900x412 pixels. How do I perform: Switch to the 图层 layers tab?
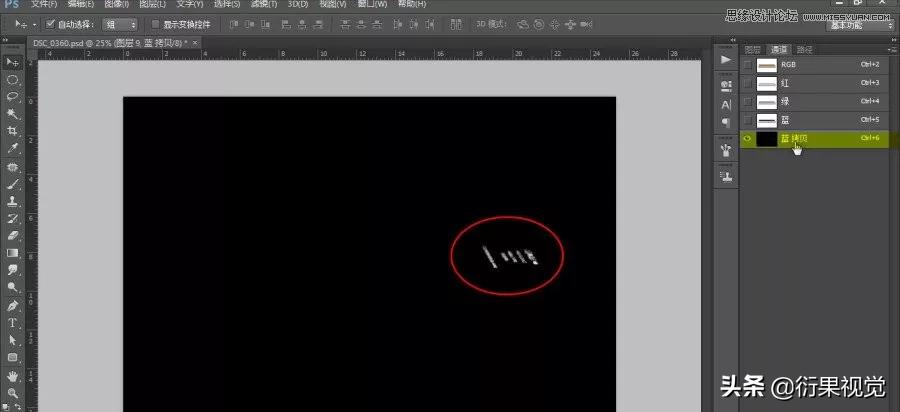753,48
